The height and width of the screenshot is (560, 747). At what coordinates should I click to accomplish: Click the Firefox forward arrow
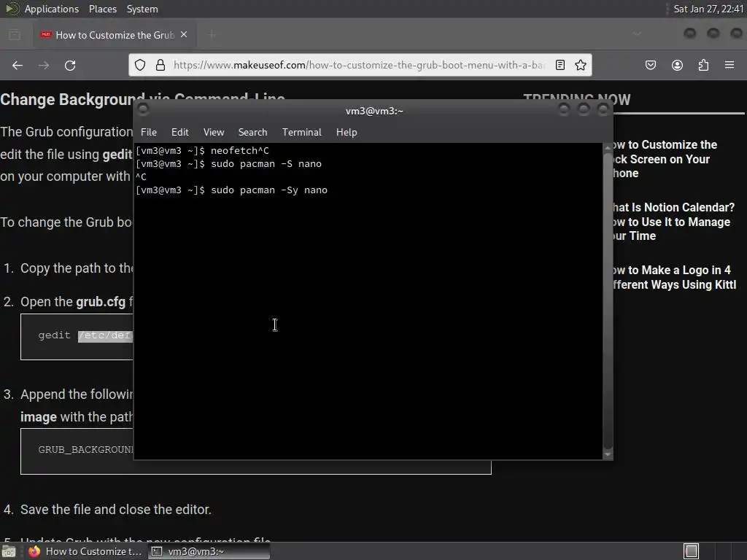[x=44, y=65]
